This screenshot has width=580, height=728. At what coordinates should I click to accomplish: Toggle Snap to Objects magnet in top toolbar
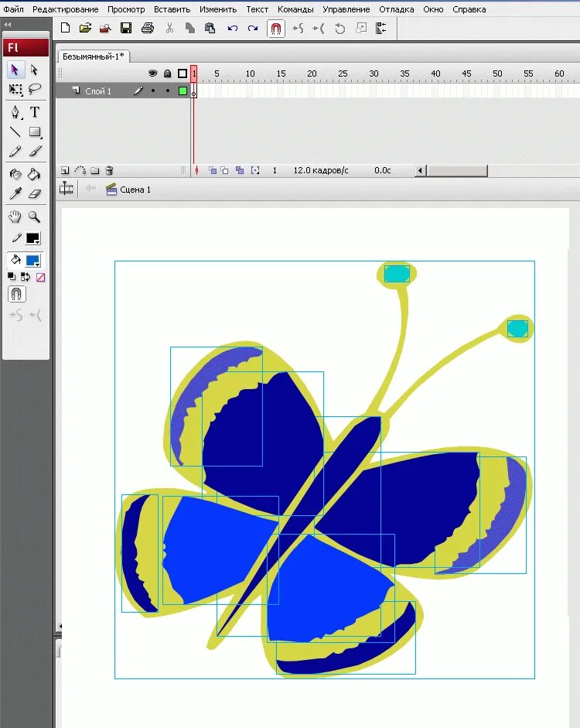coord(275,29)
